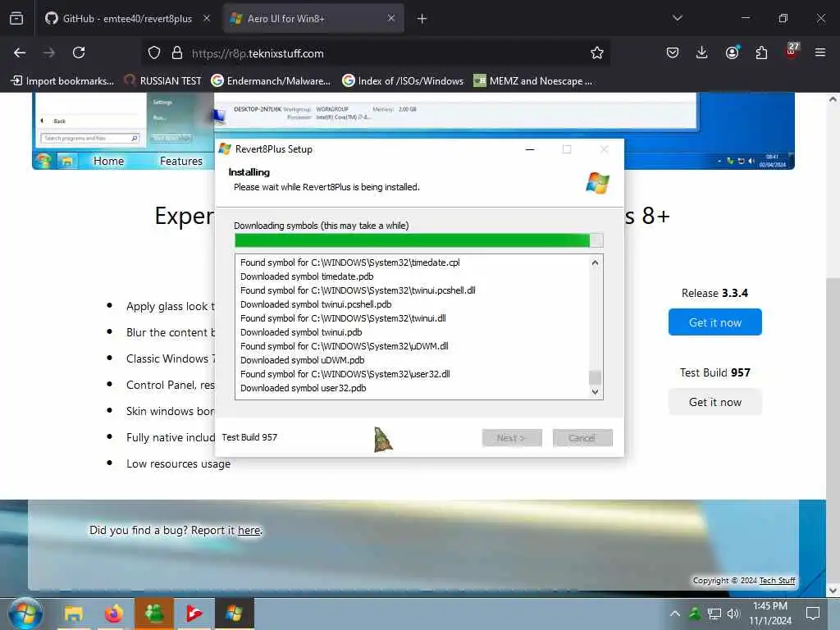
Task: Bookmark this page with the star
Action: [597, 52]
